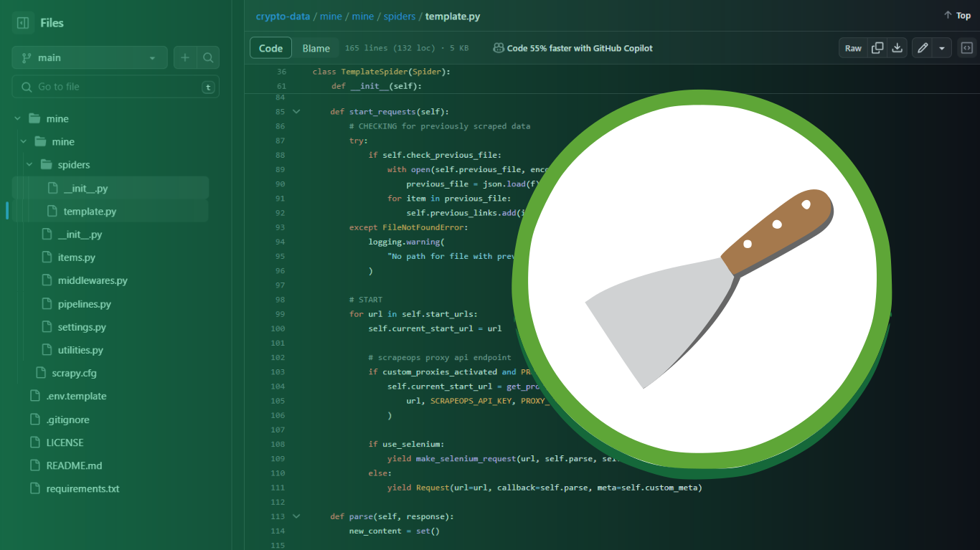Image resolution: width=980 pixels, height=550 pixels.
Task: Go to crypto-data breadcrumb link
Action: click(283, 16)
